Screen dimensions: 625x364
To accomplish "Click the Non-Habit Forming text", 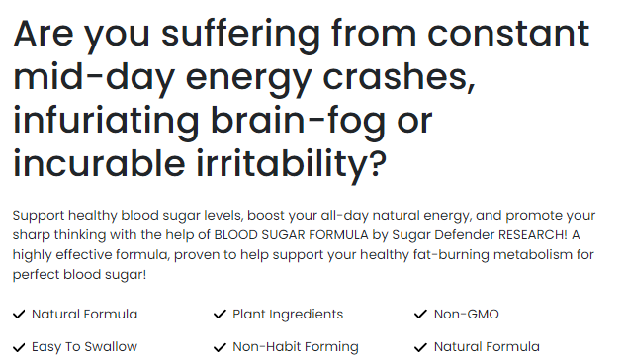I will point(296,347).
